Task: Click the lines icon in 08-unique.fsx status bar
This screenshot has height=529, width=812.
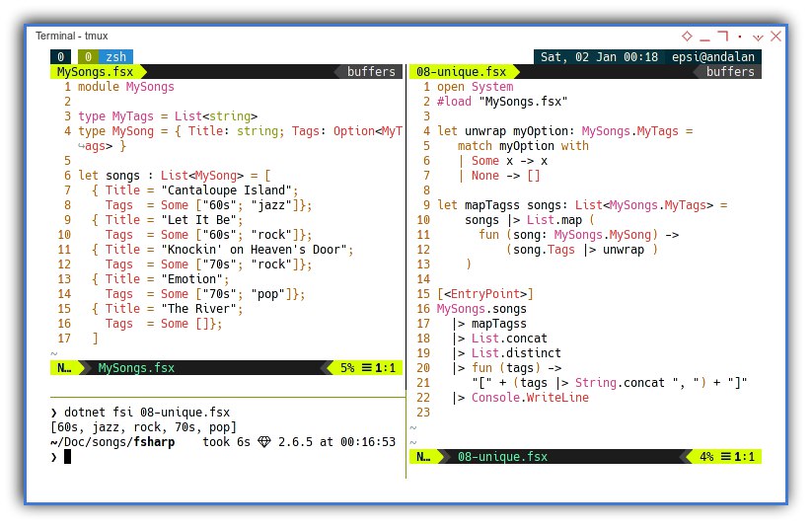Action: point(726,457)
